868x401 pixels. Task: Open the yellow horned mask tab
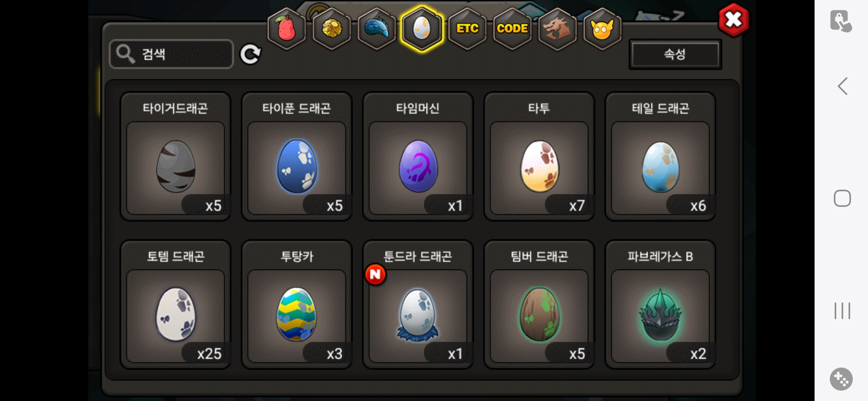[x=602, y=29]
